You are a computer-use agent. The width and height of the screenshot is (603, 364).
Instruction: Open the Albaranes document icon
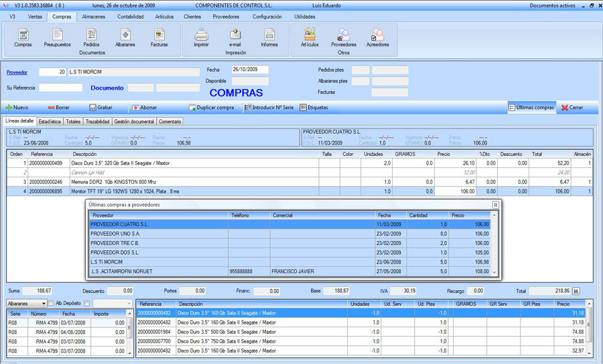[125, 38]
